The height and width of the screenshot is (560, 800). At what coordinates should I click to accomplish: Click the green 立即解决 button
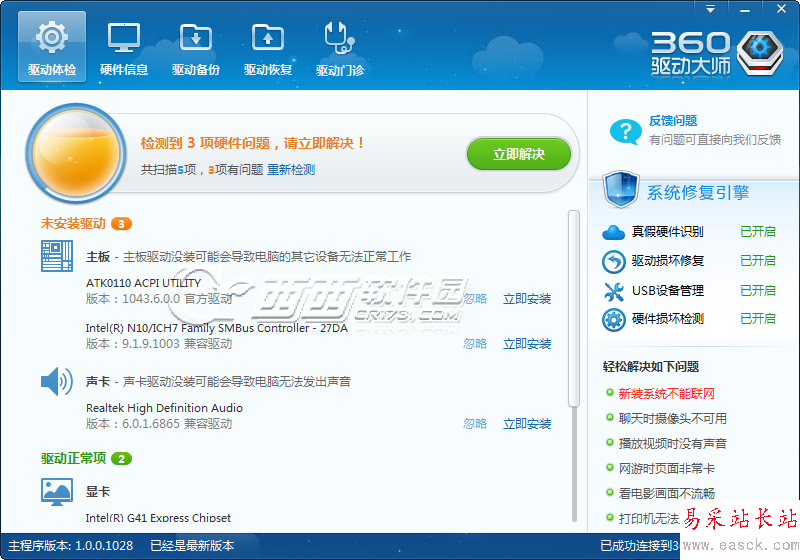click(x=519, y=154)
